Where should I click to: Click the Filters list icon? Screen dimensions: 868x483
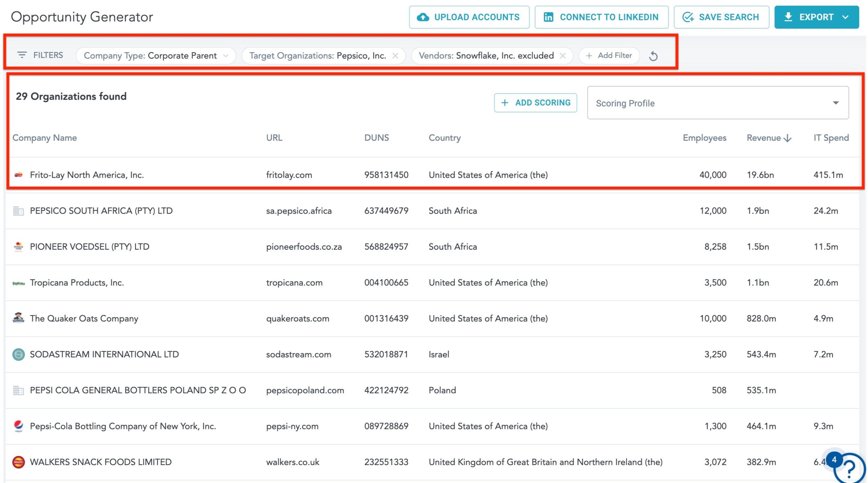[x=22, y=55]
